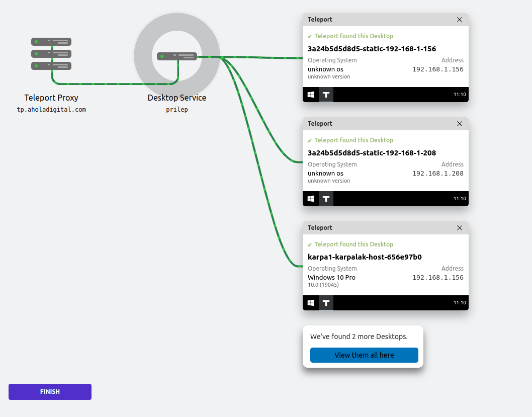Click Windows start icon in 192-168-1-156 static card
This screenshot has height=417, width=532.
point(311,95)
